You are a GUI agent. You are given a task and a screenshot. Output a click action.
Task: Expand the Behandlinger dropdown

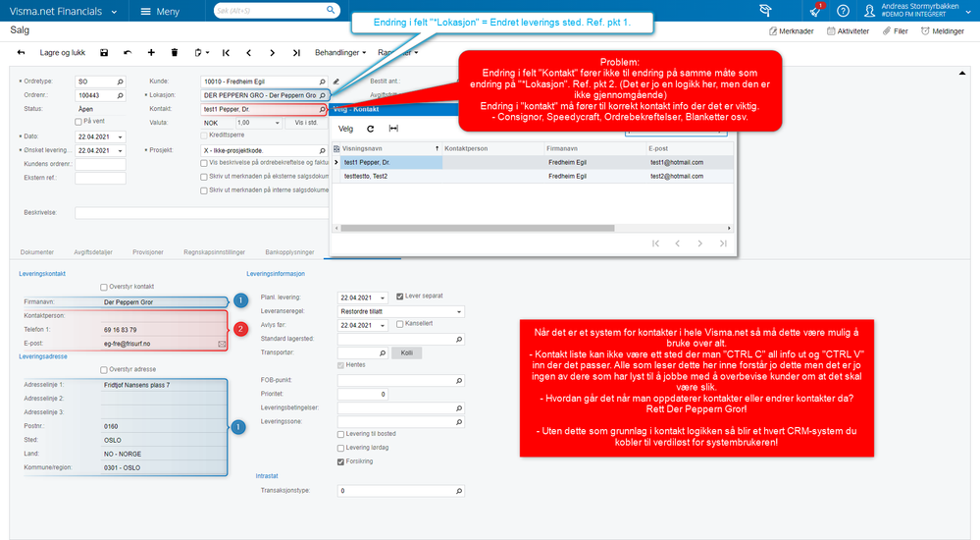[x=340, y=53]
